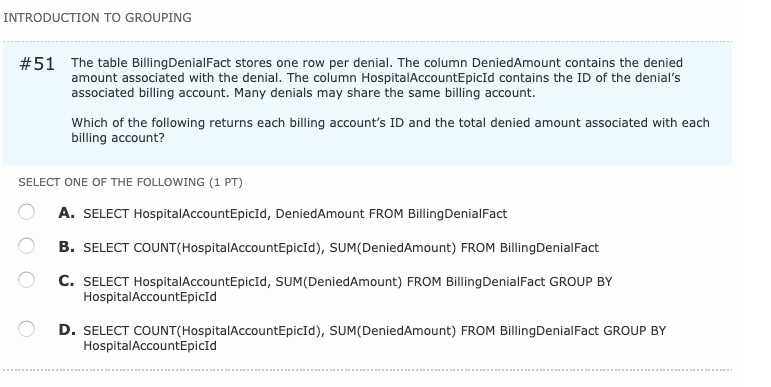Click the question number #51

tap(37, 64)
